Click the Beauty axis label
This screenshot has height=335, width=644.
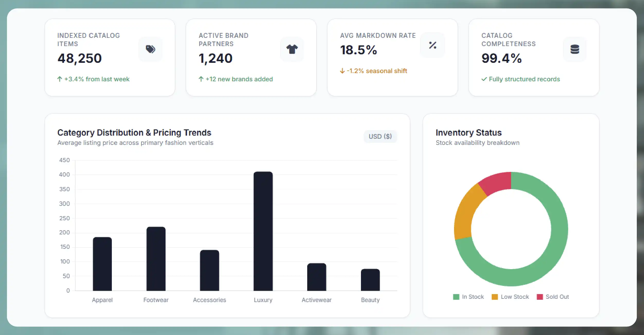pyautogui.click(x=370, y=300)
